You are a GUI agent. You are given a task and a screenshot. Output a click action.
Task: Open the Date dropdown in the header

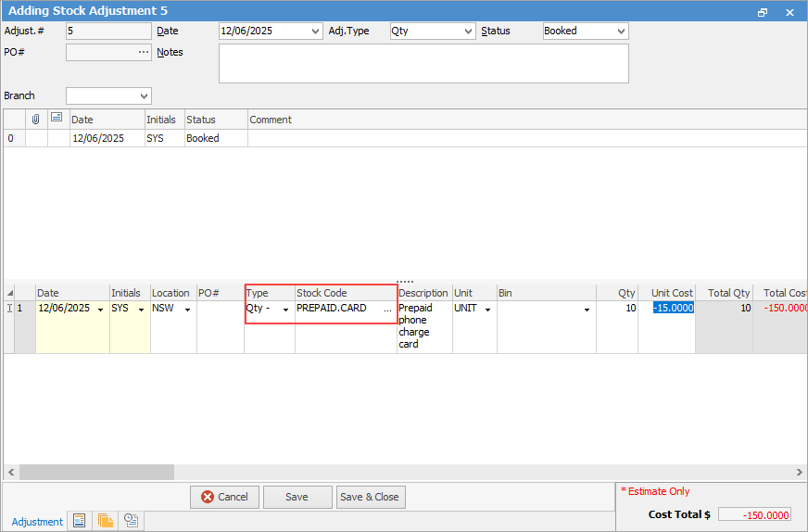tap(315, 32)
